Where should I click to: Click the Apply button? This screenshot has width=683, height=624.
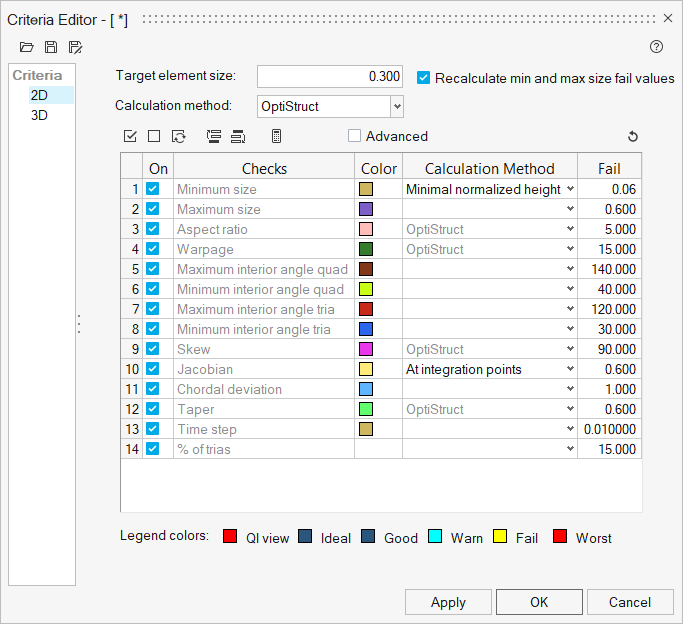tap(448, 602)
